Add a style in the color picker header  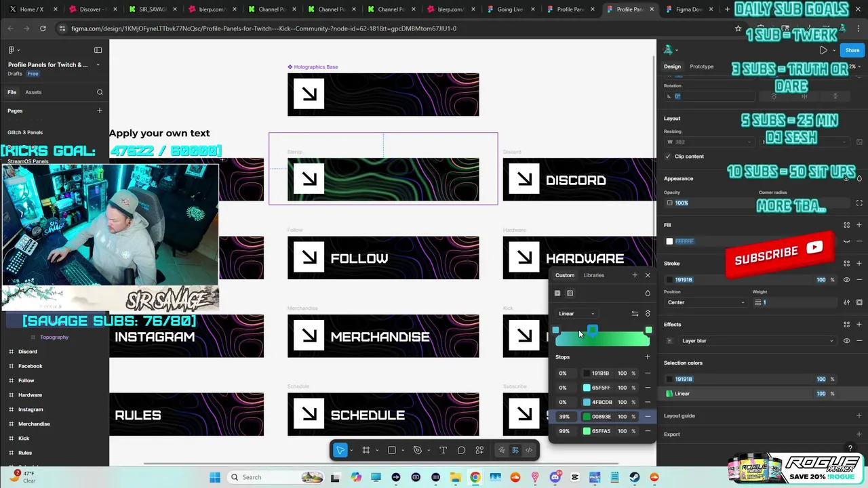[x=635, y=275]
